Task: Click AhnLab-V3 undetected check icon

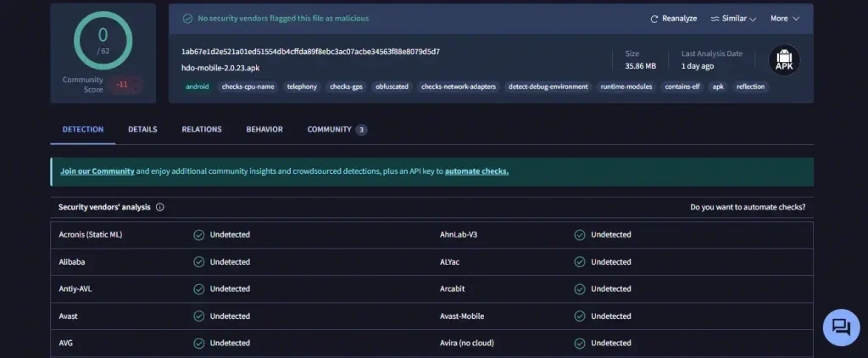Action: [x=580, y=235]
